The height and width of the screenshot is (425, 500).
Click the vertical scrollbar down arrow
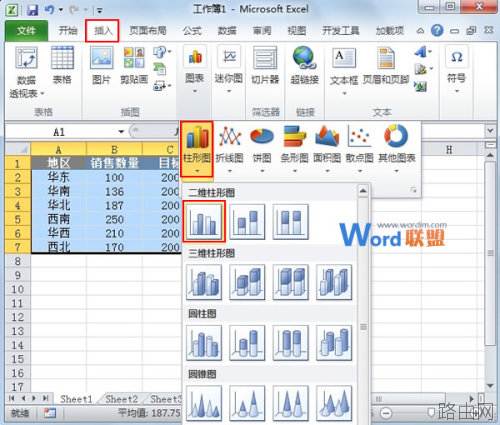pos(490,386)
